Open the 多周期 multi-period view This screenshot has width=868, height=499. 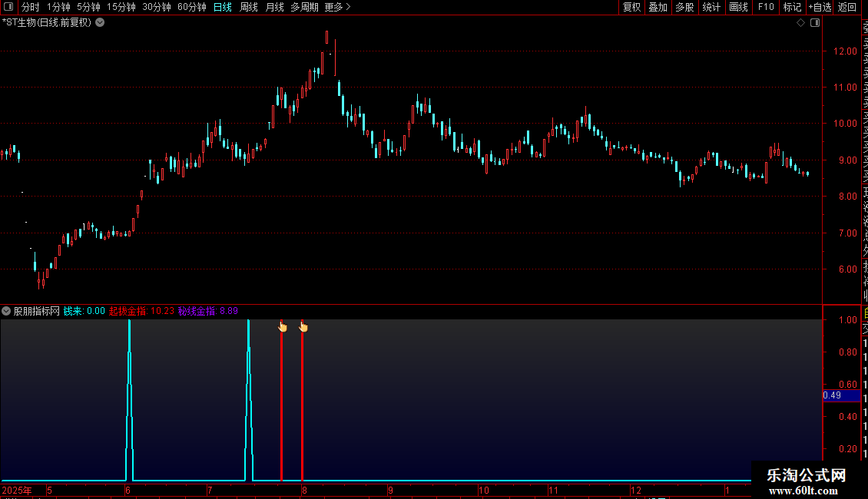pos(304,7)
